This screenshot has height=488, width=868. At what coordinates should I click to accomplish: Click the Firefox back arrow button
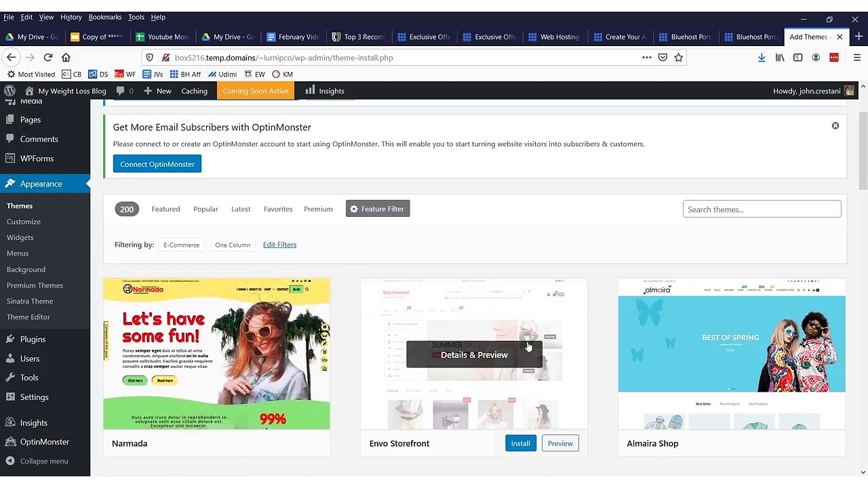click(12, 58)
